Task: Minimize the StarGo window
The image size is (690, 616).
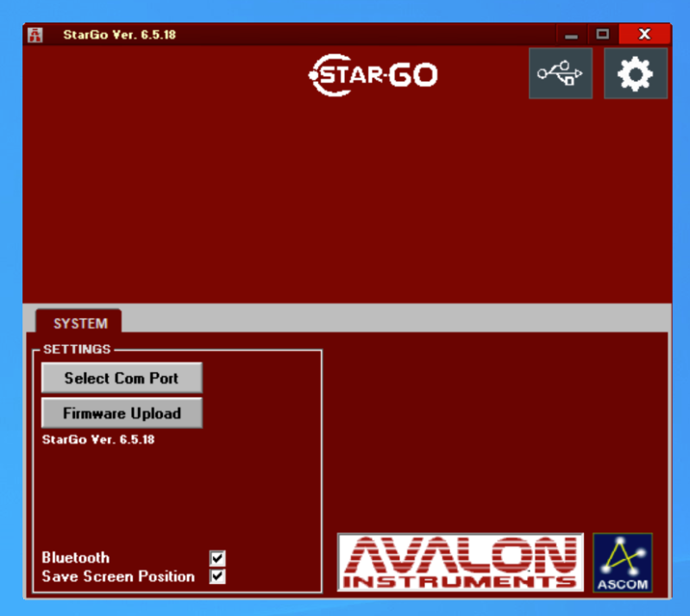Action: pyautogui.click(x=571, y=35)
